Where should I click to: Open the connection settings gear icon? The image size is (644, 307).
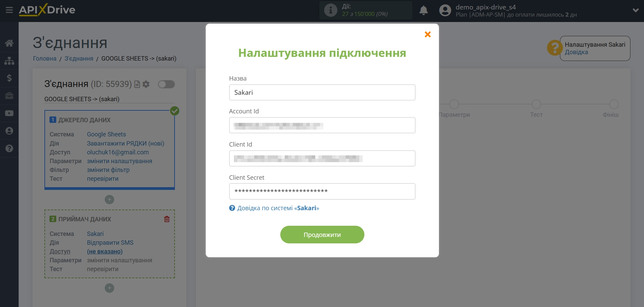146,84
